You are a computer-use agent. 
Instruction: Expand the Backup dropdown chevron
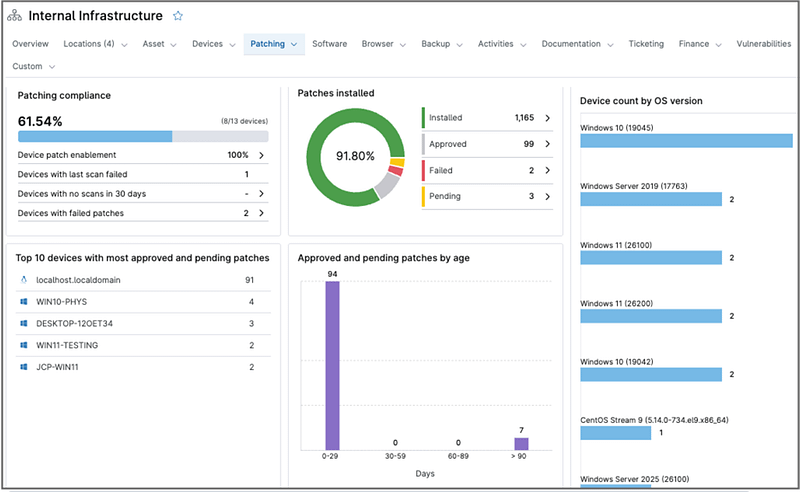point(459,45)
